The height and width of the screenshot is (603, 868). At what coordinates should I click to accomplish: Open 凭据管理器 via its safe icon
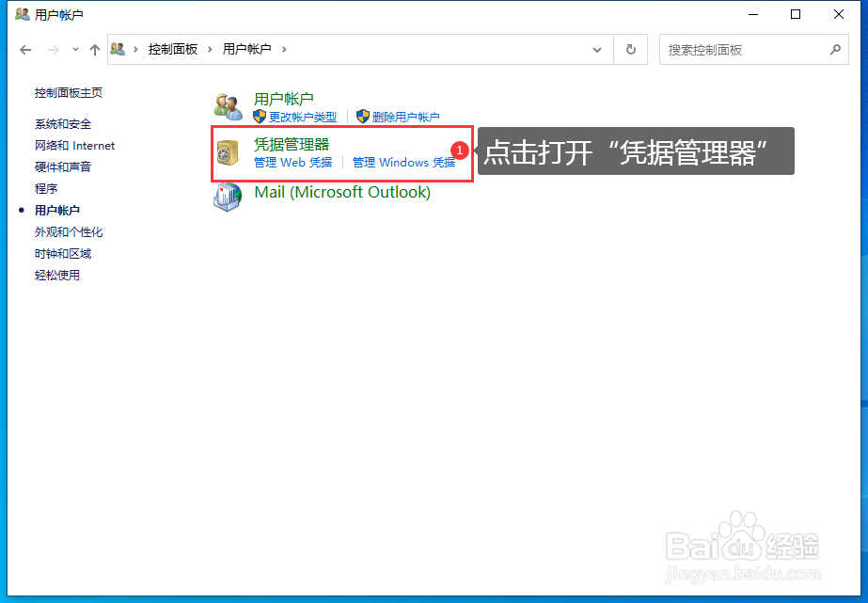pos(227,151)
